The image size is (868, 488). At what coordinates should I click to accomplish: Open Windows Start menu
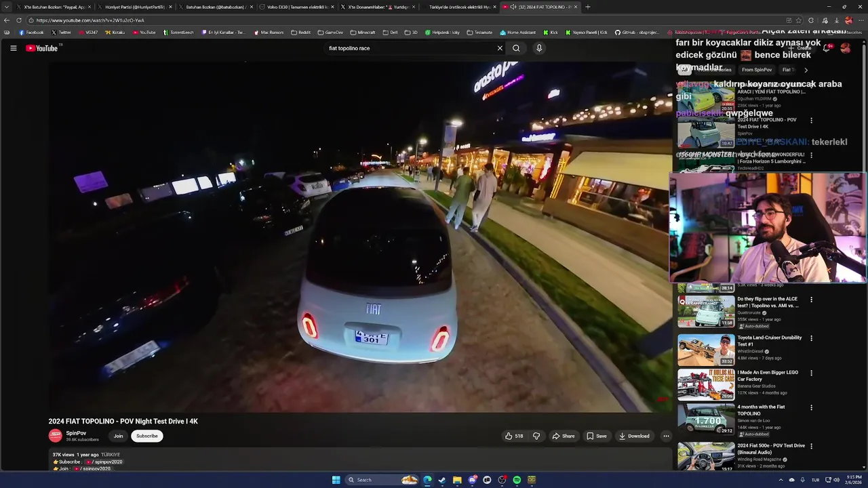pyautogui.click(x=336, y=480)
